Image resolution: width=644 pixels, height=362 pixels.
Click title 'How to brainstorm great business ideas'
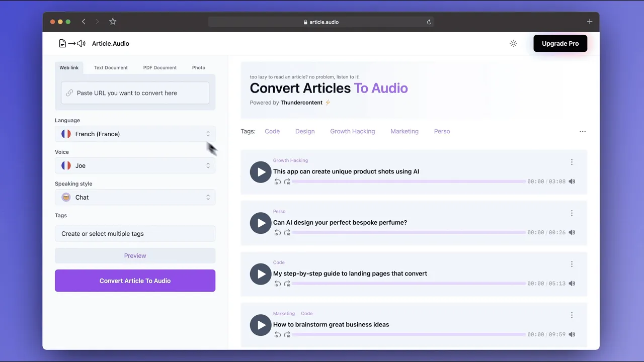tap(331, 324)
